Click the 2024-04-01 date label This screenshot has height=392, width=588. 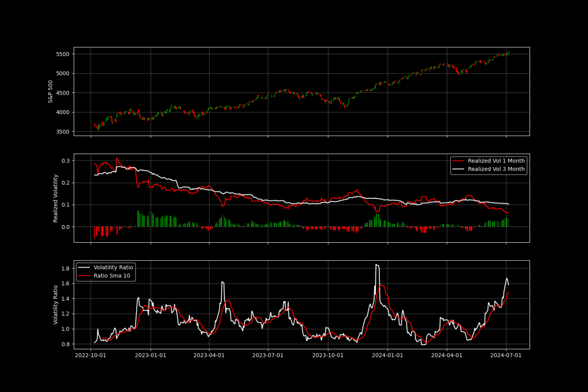[447, 355]
